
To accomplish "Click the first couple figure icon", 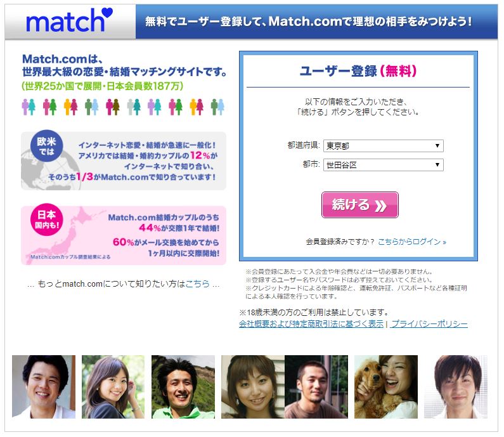I will pyautogui.click(x=29, y=107).
